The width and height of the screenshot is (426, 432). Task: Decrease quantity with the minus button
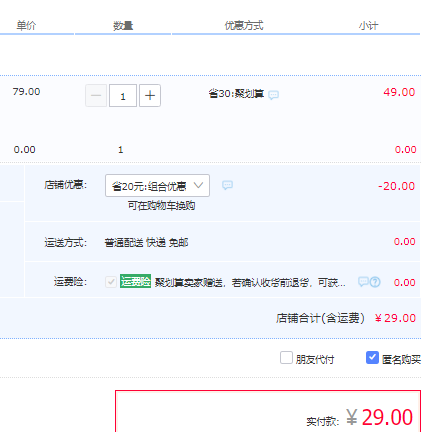tap(96, 96)
